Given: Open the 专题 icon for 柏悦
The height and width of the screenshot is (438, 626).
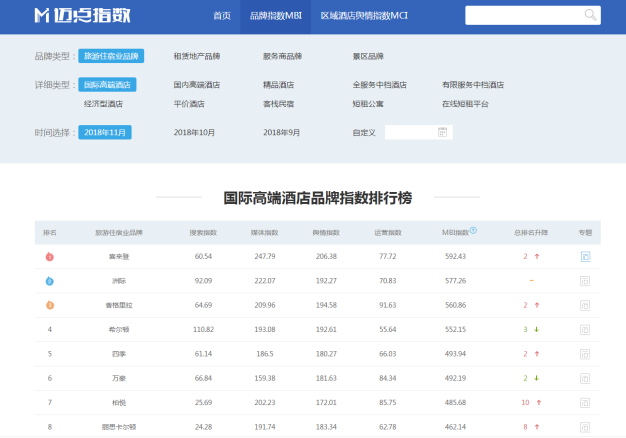Looking at the screenshot, I should coord(585,403).
